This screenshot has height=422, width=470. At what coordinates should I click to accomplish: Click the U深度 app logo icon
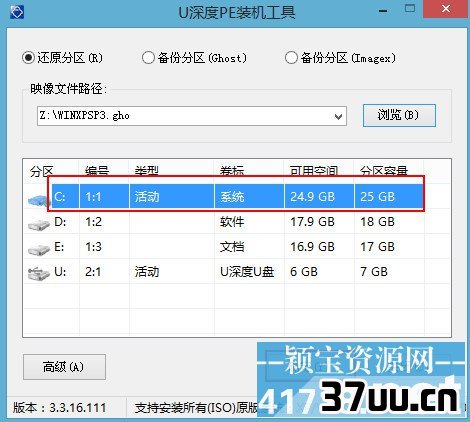16,12
